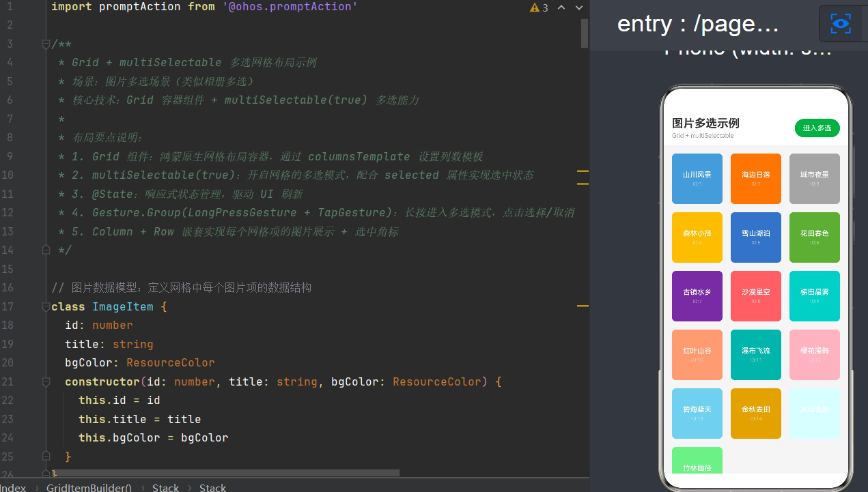Select the 城市夜景 gray tile

(815, 179)
